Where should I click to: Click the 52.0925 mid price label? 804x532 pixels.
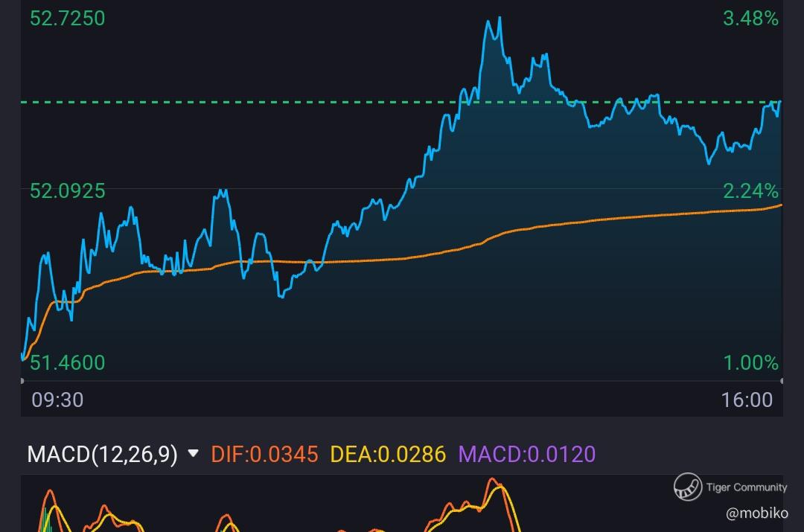[x=67, y=190]
